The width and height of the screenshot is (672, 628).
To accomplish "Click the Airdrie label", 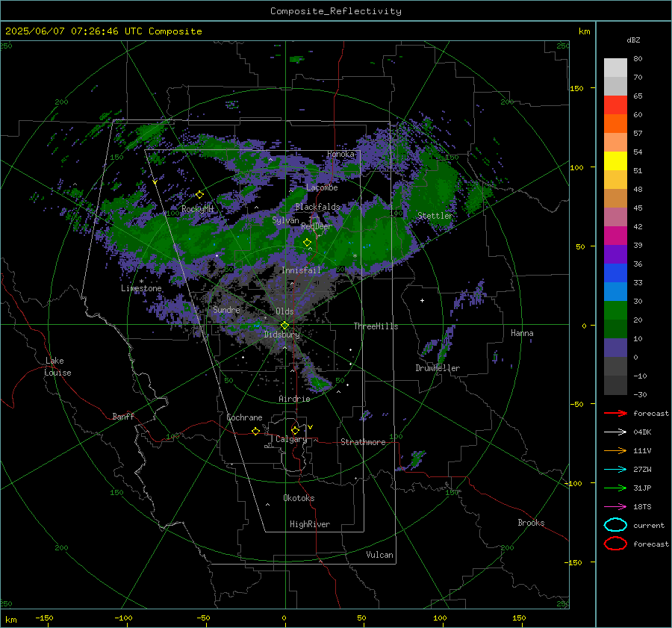I will (x=294, y=399).
